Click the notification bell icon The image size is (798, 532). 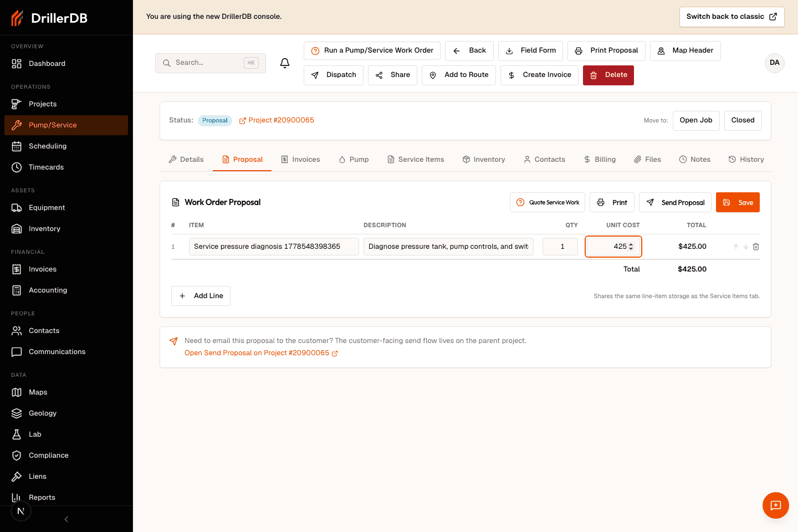(285, 63)
